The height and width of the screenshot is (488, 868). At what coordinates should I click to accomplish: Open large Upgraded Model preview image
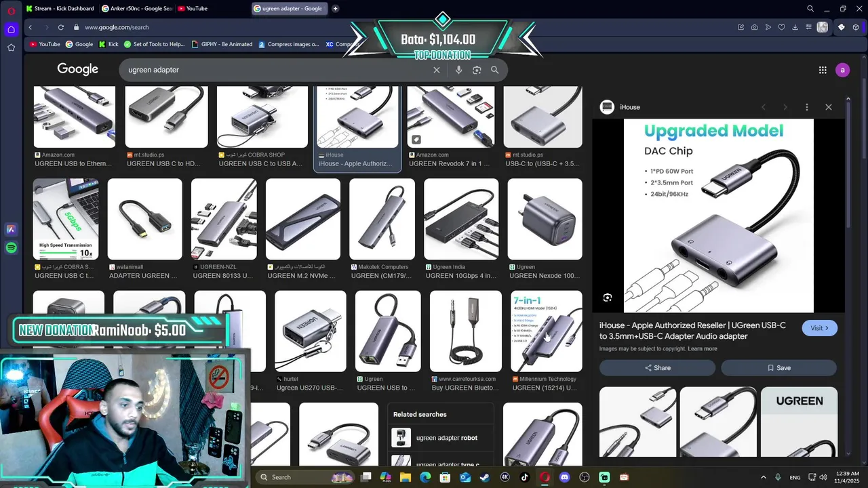pos(718,216)
